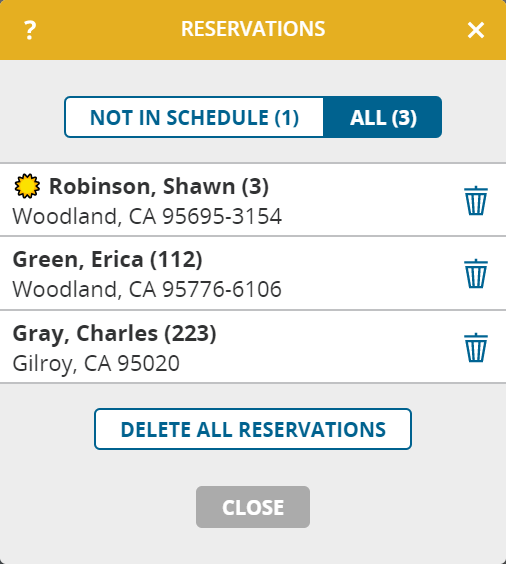Screen dimensions: 506x564
Task: Open Robinson, Shawn (3) reservation
Action: point(253,200)
